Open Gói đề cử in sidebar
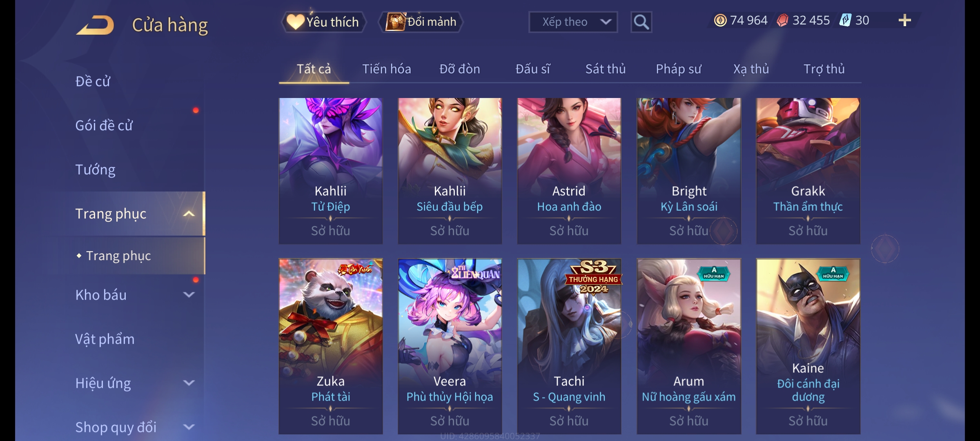980x441 pixels. click(x=104, y=125)
